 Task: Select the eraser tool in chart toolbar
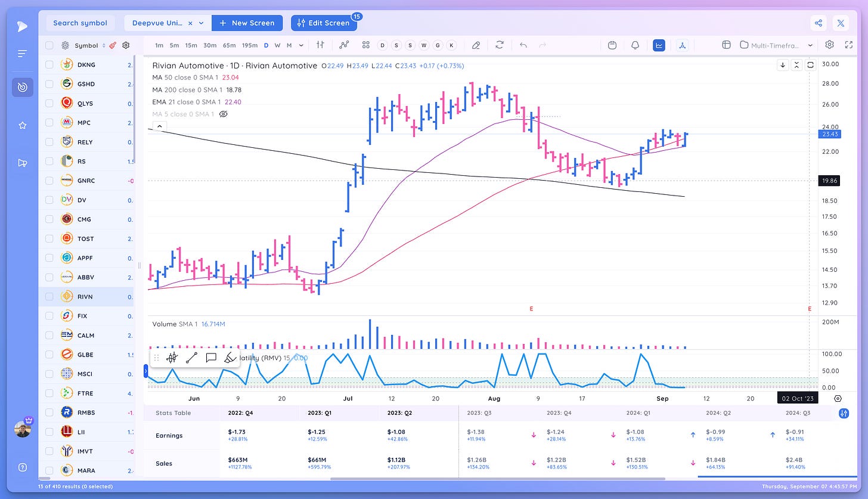(476, 45)
